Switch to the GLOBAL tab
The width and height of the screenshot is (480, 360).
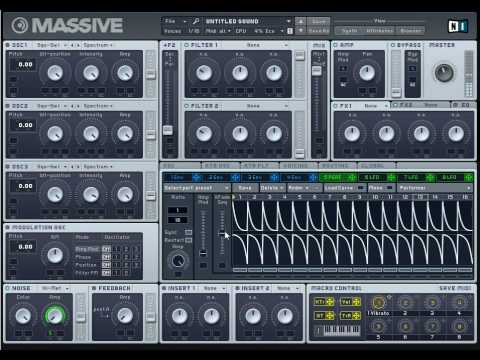click(376, 166)
